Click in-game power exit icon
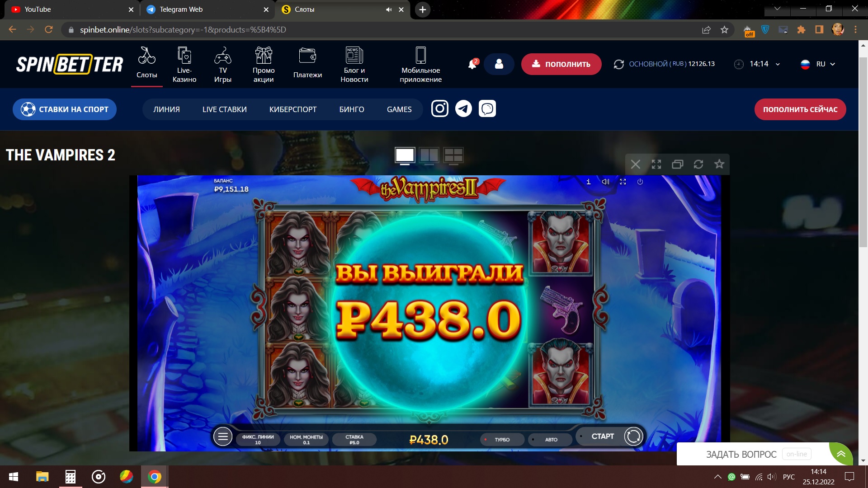The height and width of the screenshot is (488, 868). pyautogui.click(x=640, y=182)
